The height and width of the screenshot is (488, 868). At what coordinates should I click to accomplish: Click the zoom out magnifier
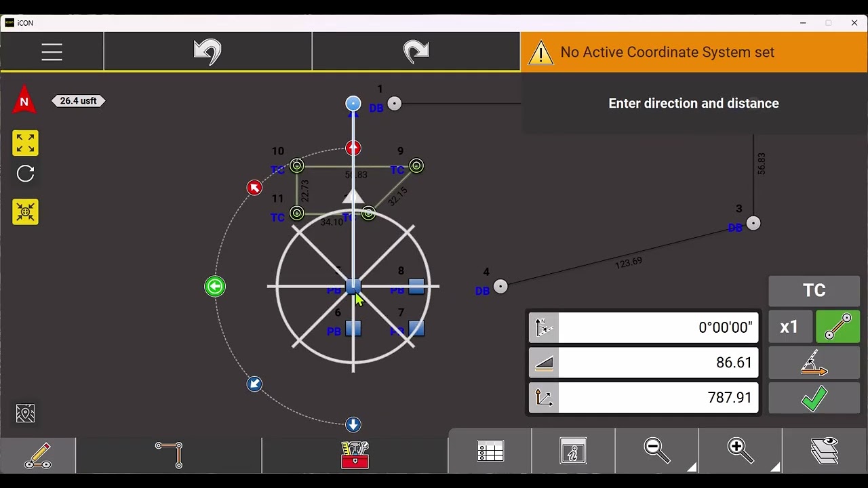pyautogui.click(x=656, y=451)
